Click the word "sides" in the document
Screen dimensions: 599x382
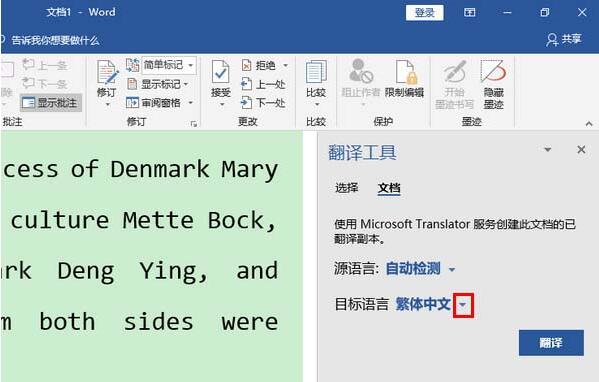pyautogui.click(x=158, y=322)
